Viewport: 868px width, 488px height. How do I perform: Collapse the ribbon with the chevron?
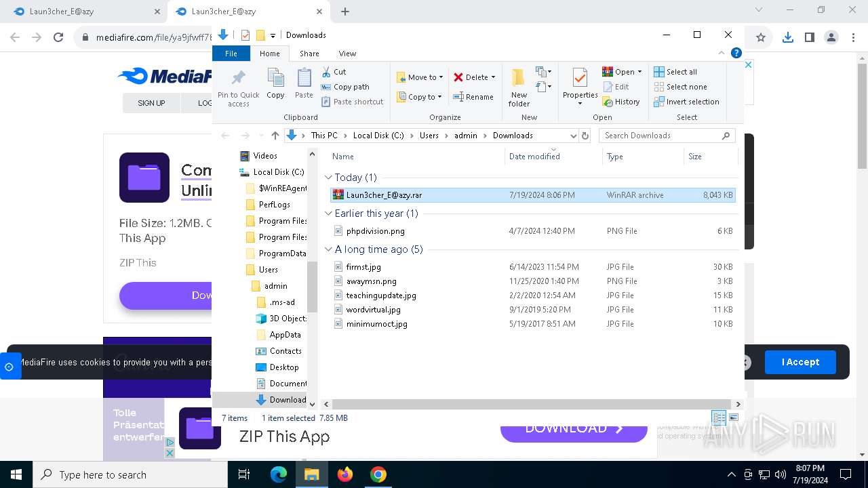(x=722, y=53)
